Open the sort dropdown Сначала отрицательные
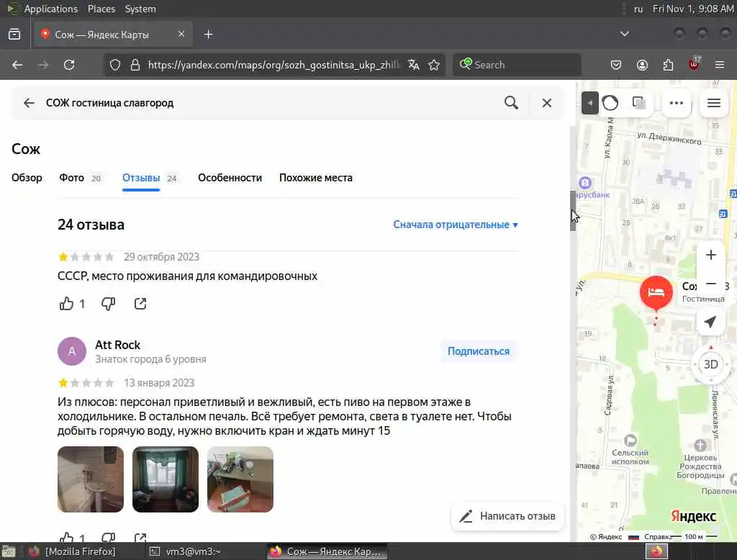This screenshot has height=560, width=737. 456,225
